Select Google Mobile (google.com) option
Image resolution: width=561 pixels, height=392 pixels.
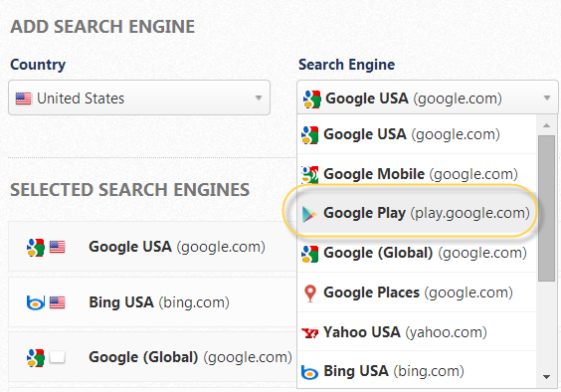[417, 174]
